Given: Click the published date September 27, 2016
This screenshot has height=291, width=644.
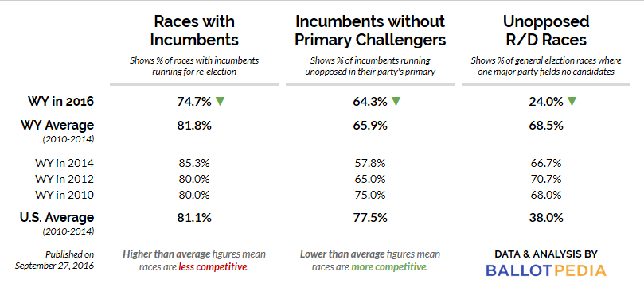Looking at the screenshot, I should (55, 266).
